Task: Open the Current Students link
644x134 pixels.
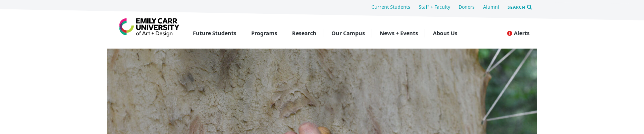Action: 391,7
